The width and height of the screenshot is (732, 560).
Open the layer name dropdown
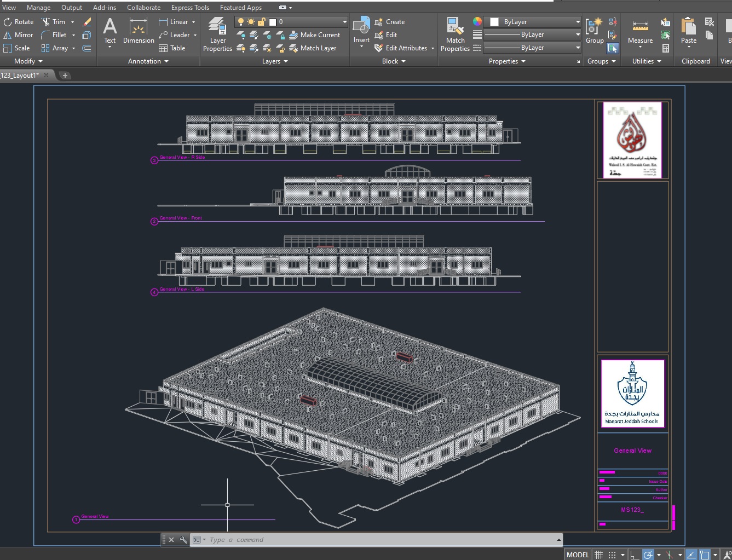coord(344,22)
